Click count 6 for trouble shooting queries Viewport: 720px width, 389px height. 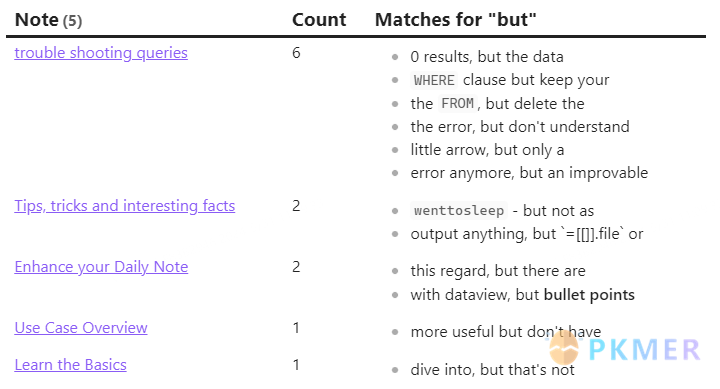point(296,53)
